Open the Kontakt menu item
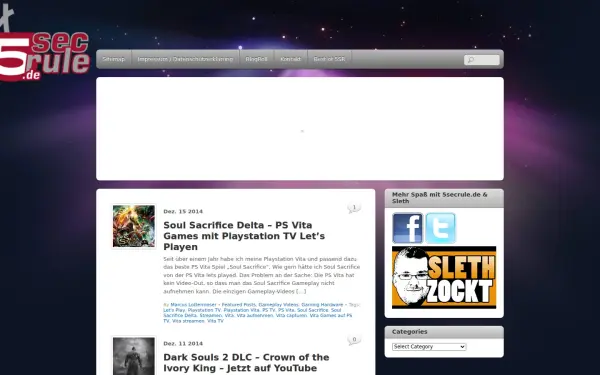The height and width of the screenshot is (375, 600). [290, 59]
